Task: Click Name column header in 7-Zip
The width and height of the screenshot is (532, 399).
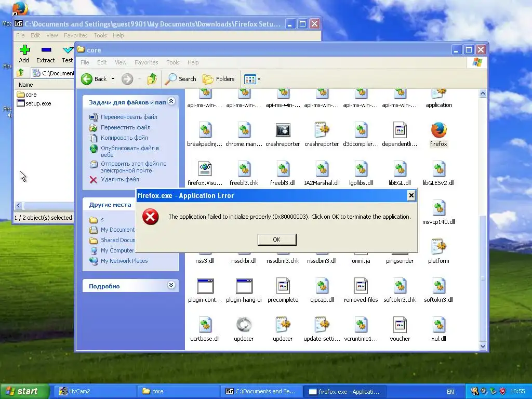Action: pyautogui.click(x=44, y=85)
